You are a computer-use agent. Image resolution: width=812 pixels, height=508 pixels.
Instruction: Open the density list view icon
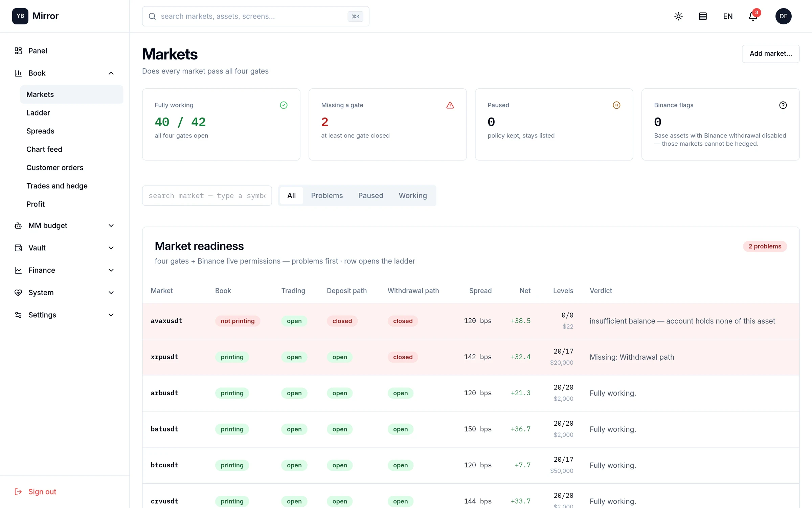703,16
